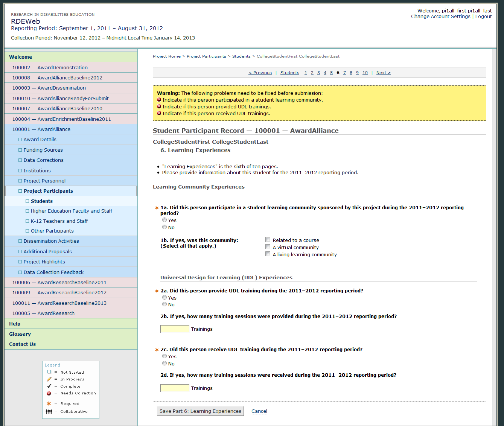This screenshot has height=426, width=504.
Task: Check the 'A virtual community' checkbox
Action: [x=268, y=247]
